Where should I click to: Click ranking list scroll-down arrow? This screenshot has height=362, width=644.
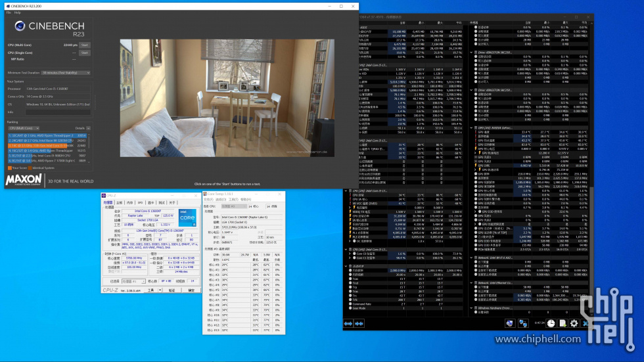coord(89,162)
